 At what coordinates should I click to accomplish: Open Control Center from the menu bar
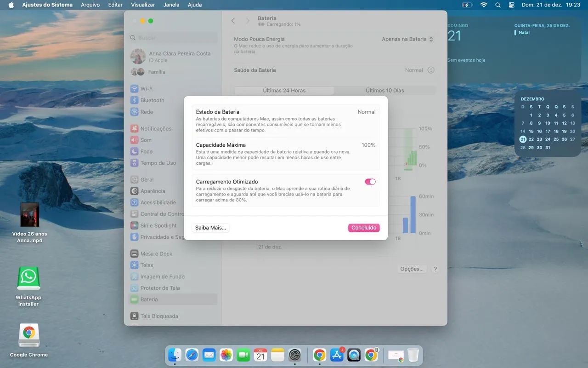click(512, 5)
